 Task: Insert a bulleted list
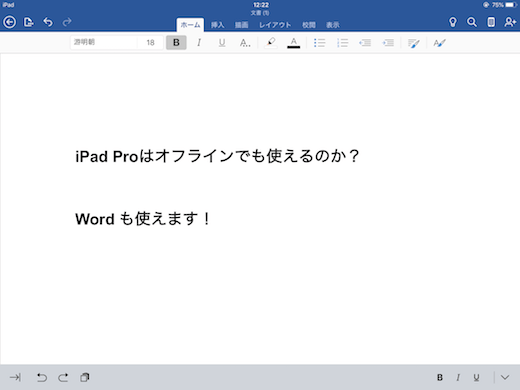click(319, 42)
